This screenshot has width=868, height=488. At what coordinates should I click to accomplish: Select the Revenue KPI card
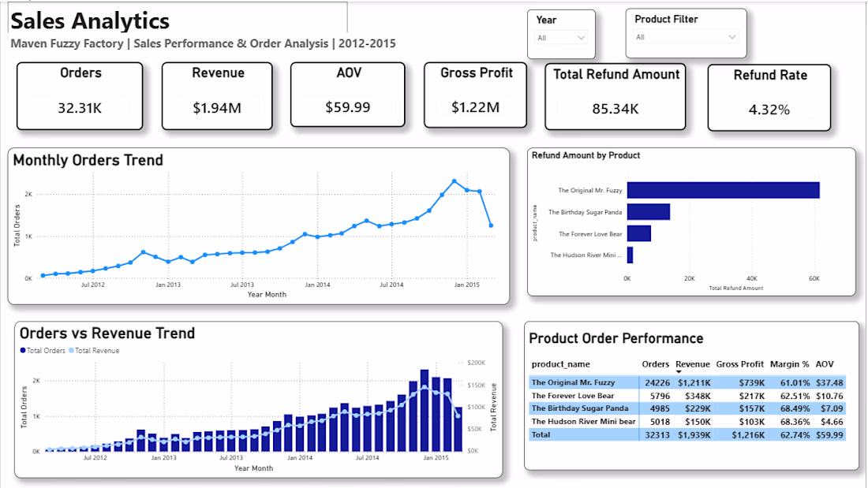[x=217, y=95]
